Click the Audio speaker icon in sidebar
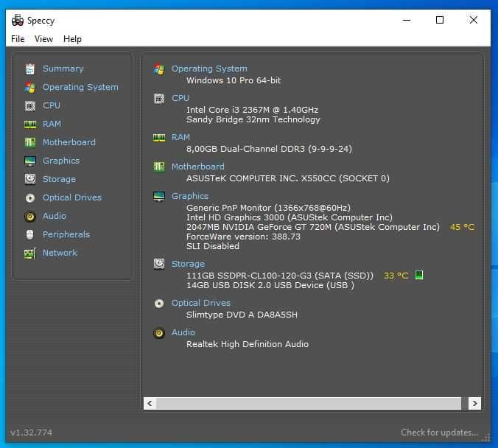 tap(30, 217)
